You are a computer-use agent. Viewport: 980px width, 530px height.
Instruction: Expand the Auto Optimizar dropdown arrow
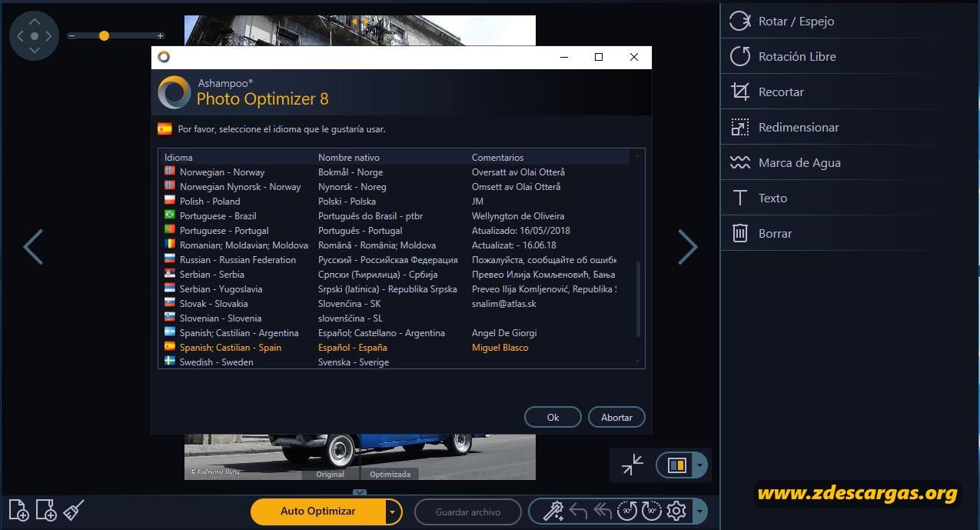393,512
